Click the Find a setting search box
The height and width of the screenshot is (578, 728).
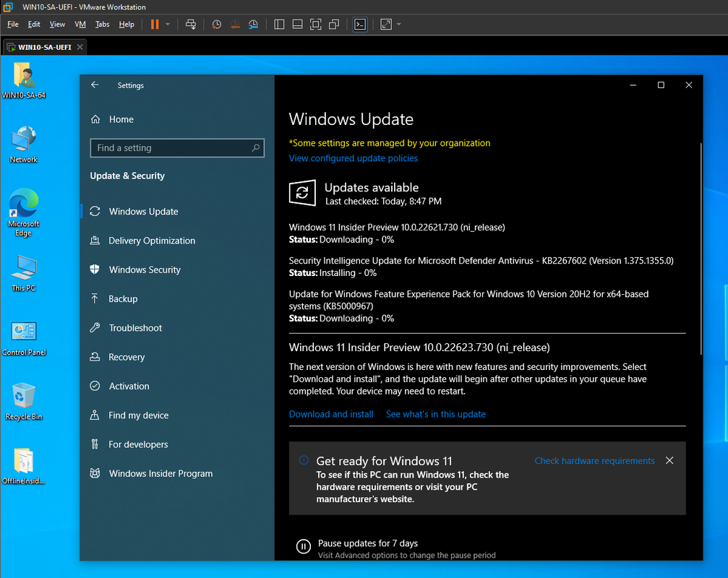tap(177, 148)
